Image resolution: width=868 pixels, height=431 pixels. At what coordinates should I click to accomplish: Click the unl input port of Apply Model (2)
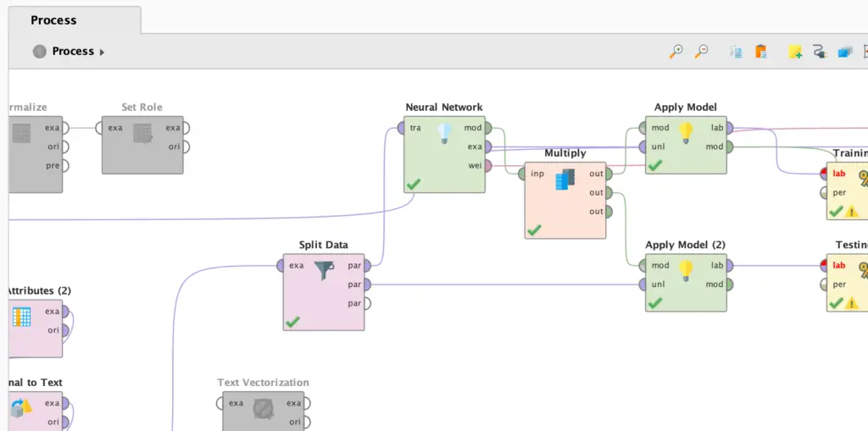pyautogui.click(x=643, y=285)
